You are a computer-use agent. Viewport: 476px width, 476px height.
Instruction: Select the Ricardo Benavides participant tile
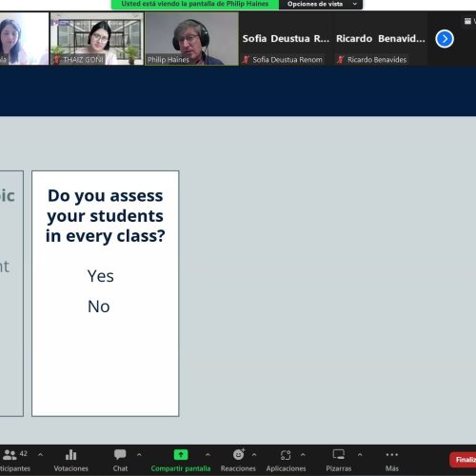[381, 39]
